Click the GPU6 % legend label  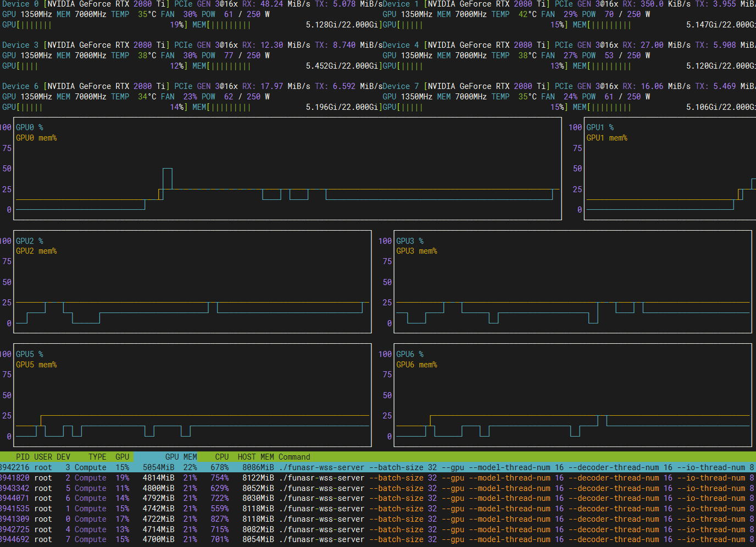point(410,354)
